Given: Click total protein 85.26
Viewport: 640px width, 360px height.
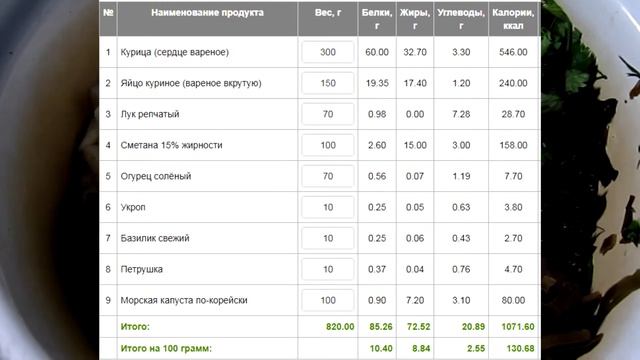Looking at the screenshot, I should (380, 327).
